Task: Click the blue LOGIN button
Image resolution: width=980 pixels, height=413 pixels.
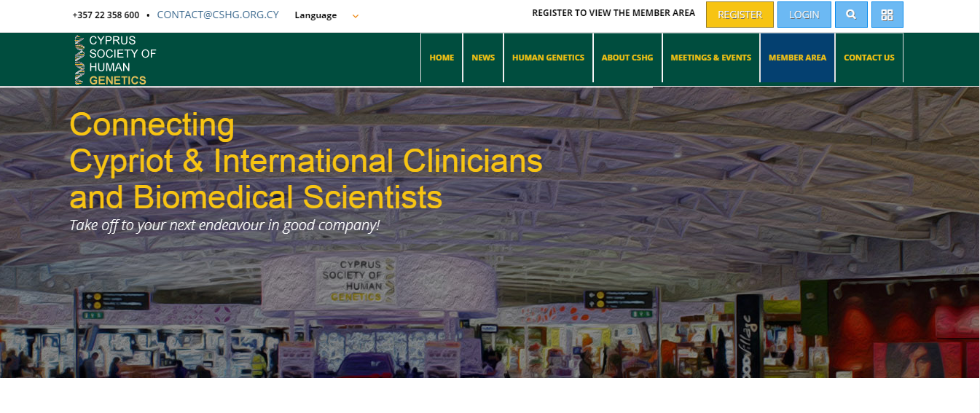Action: pyautogui.click(x=804, y=15)
